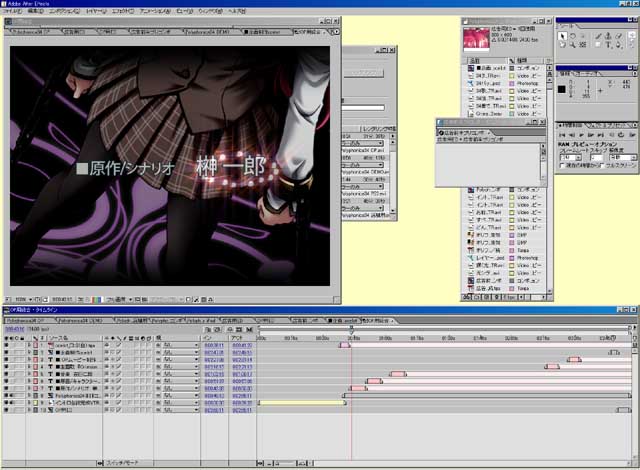Select the camera orbit tool next to zoom
The height and width of the screenshot is (470, 640).
582,44
